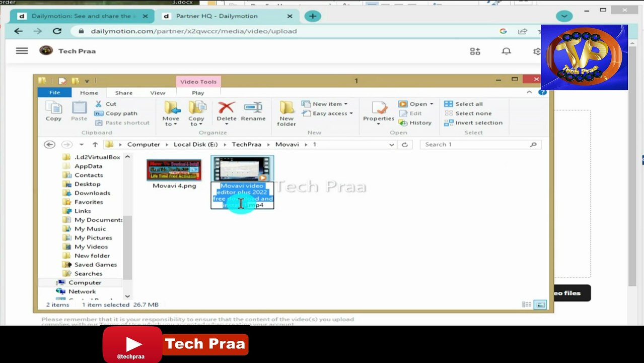
Task: Select Network in navigation pane
Action: coord(82,291)
